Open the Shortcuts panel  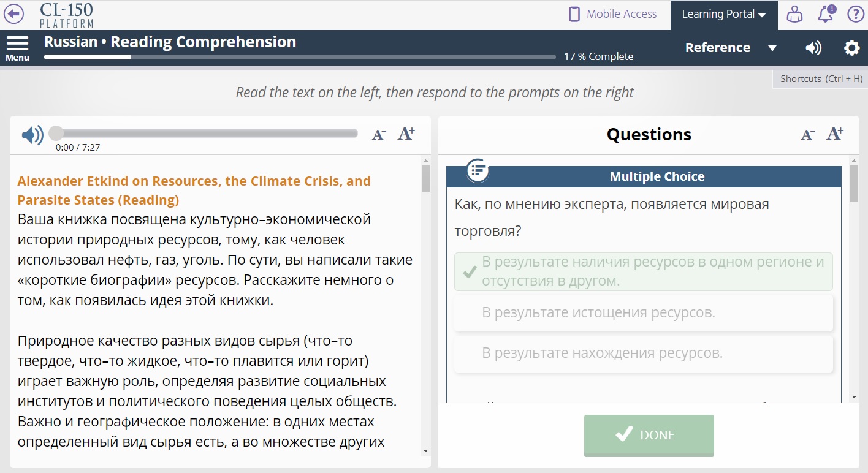point(820,78)
